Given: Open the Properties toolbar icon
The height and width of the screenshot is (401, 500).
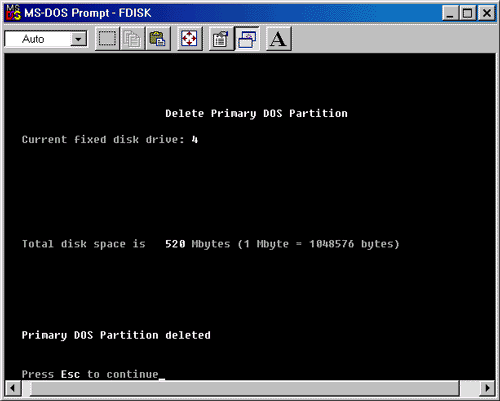Looking at the screenshot, I should pos(221,39).
